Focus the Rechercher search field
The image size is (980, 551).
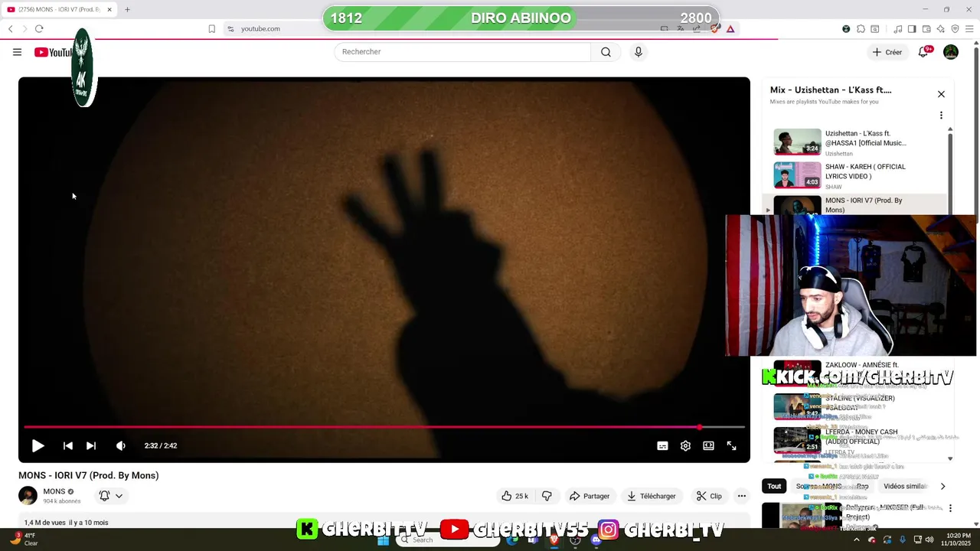tap(462, 52)
